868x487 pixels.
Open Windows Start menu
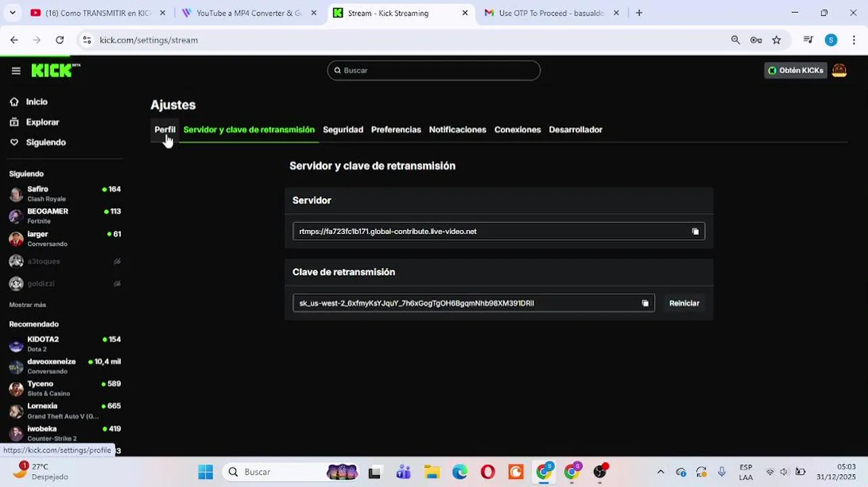tap(206, 471)
